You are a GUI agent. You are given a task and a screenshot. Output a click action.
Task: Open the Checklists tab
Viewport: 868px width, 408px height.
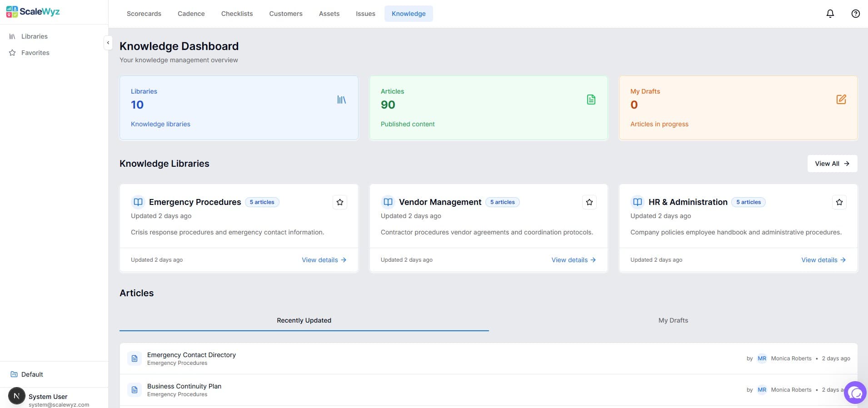pos(237,14)
